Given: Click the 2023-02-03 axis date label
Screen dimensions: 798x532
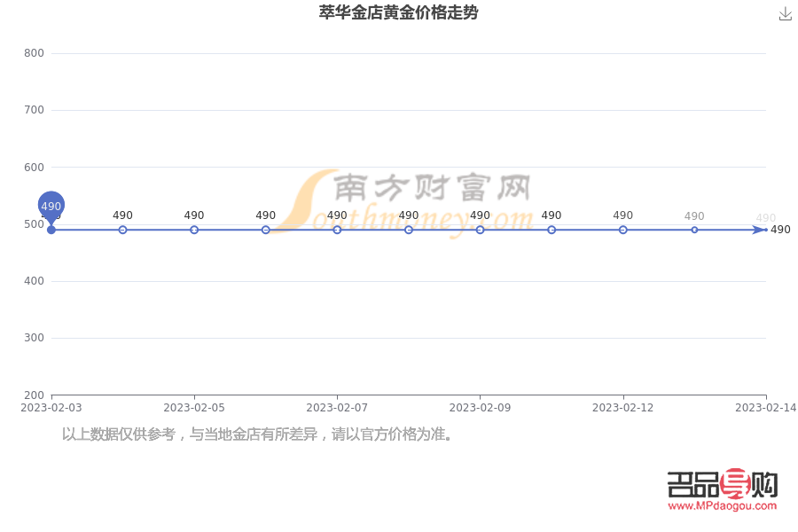Looking at the screenshot, I should coord(51,408).
